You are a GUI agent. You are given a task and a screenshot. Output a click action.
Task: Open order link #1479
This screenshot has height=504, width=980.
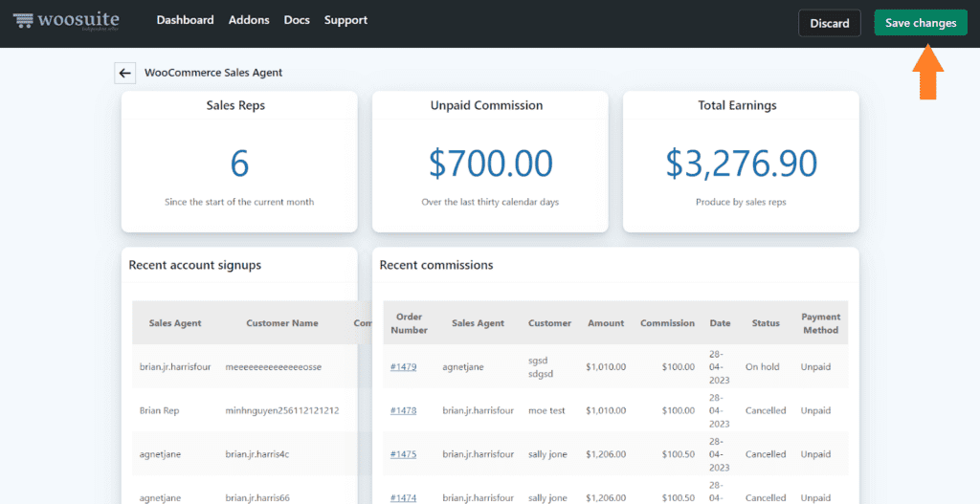[403, 366]
